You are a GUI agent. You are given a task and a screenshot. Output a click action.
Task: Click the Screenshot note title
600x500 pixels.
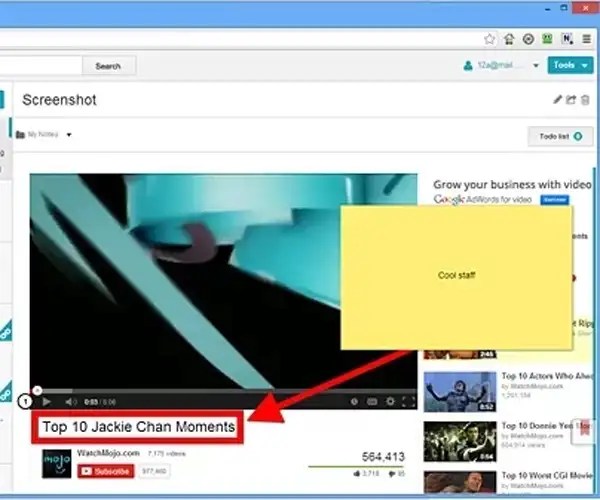tap(59, 100)
